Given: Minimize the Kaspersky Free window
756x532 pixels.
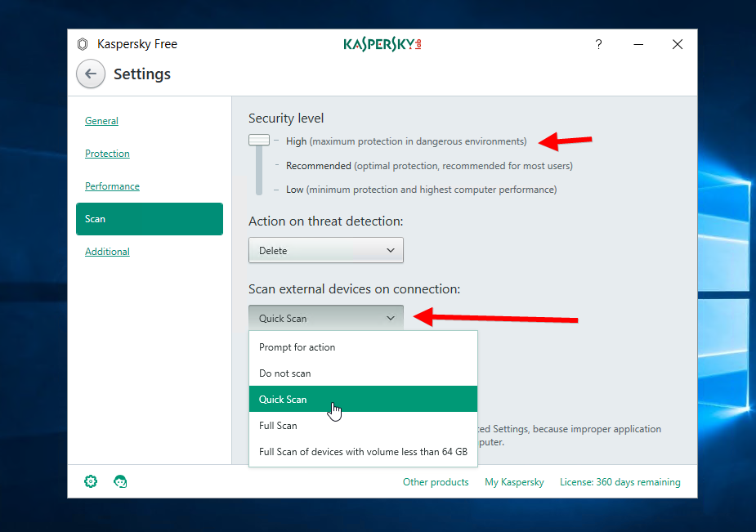Looking at the screenshot, I should point(638,44).
